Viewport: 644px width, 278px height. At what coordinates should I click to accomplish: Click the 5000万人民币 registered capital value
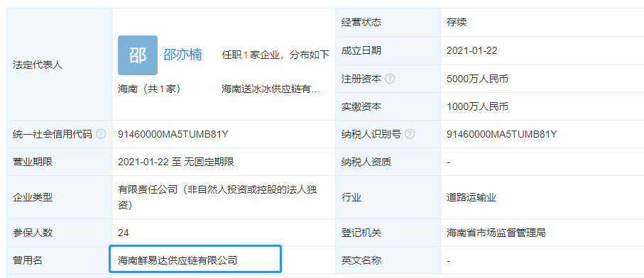click(x=478, y=79)
